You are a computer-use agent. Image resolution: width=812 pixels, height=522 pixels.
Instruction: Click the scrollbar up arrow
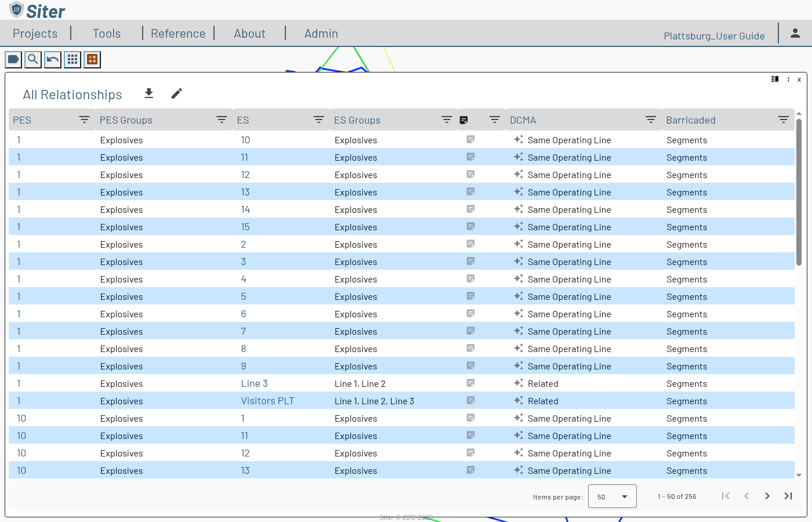pos(799,114)
